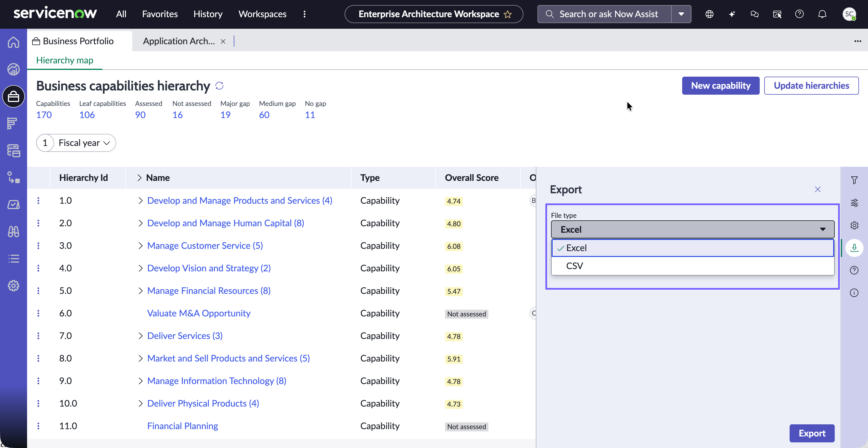Image resolution: width=868 pixels, height=448 pixels.
Task: Open the header screen inspect icon
Action: (777, 14)
